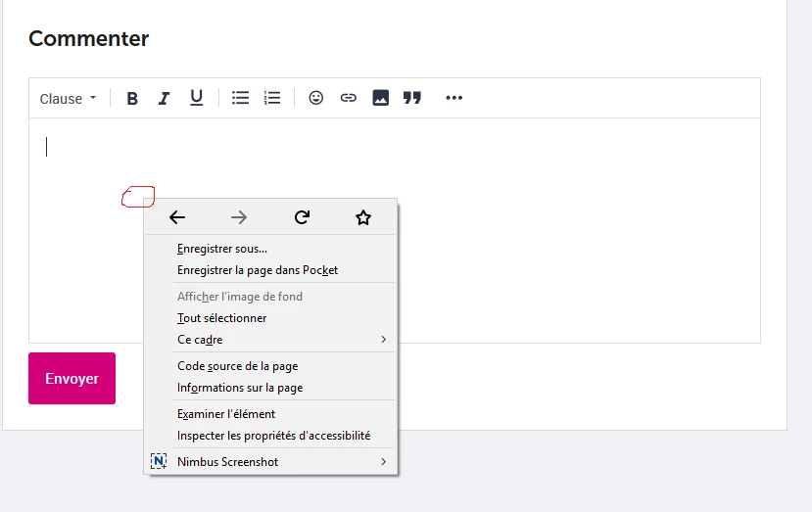Insert a bulleted list

pos(240,98)
